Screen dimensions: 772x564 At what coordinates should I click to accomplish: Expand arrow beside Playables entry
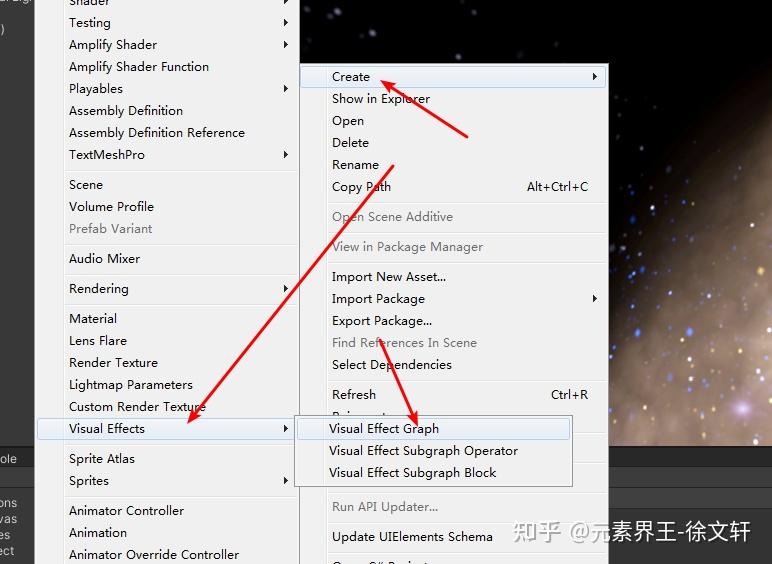click(286, 89)
